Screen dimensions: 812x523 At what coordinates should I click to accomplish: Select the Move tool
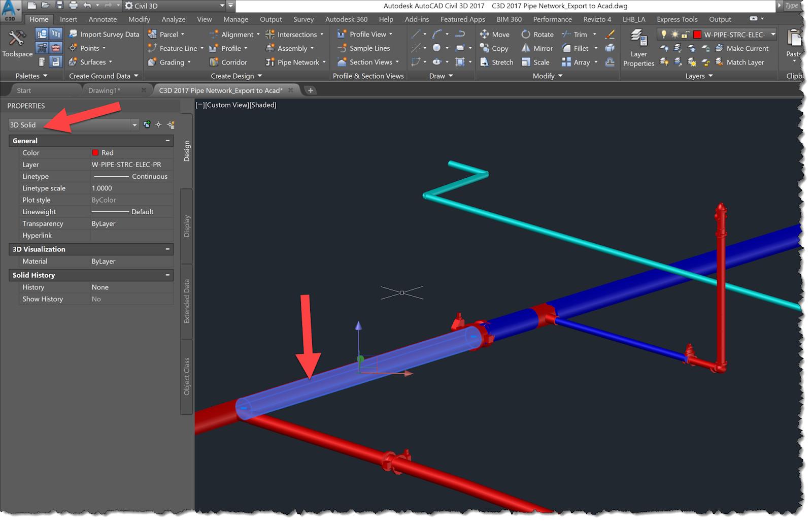[495, 35]
